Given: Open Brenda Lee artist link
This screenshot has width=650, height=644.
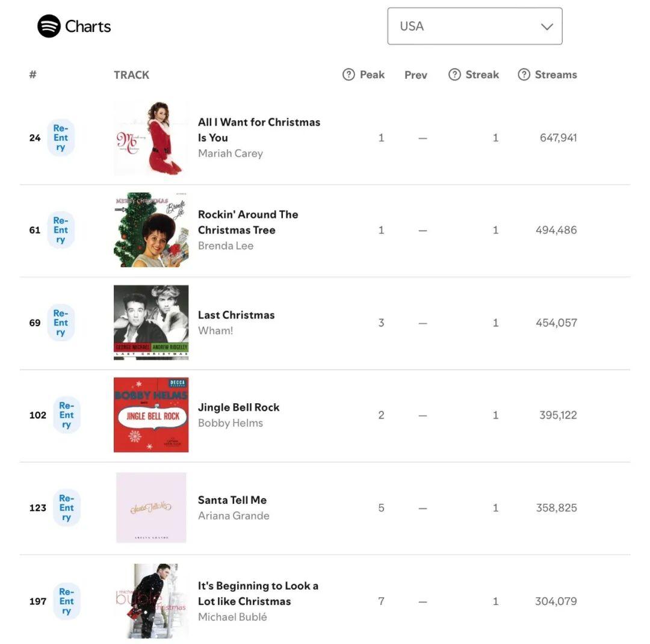Looking at the screenshot, I should [226, 246].
